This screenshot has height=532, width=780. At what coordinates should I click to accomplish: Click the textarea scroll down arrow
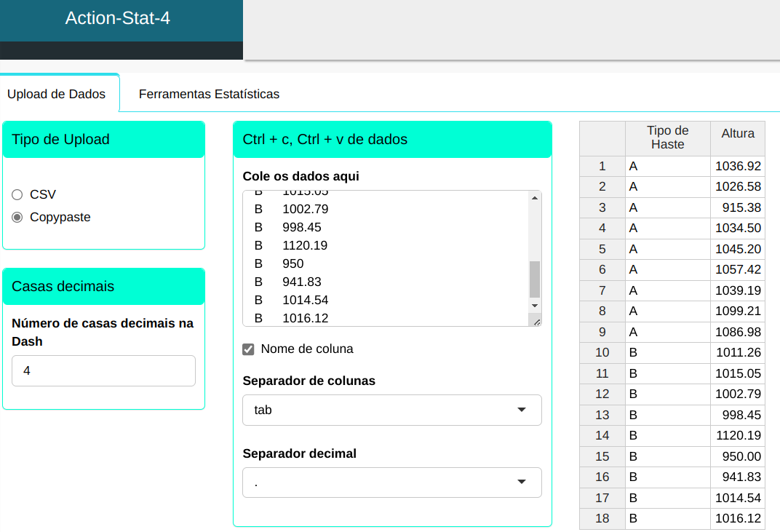[x=535, y=306]
